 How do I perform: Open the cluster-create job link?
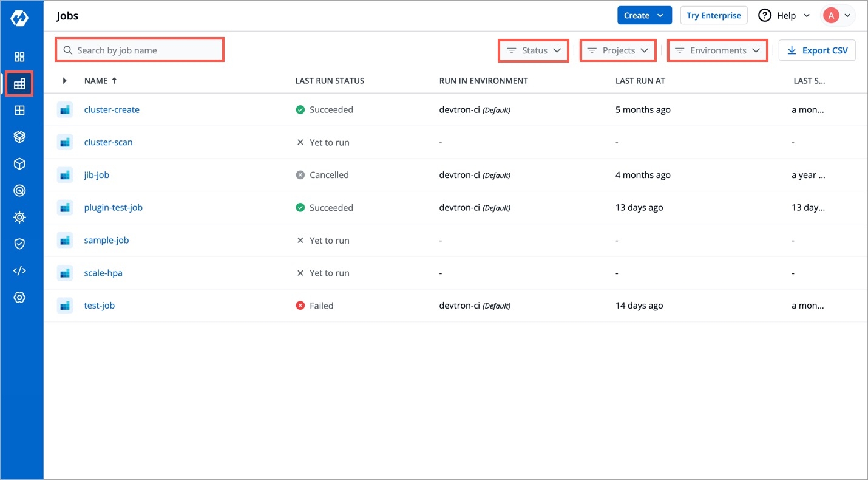point(112,110)
